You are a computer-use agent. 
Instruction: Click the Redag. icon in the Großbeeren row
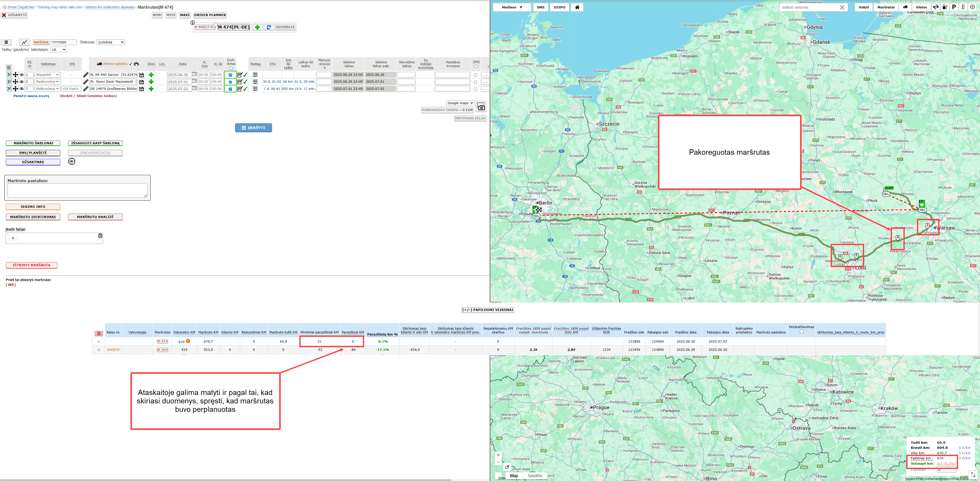click(255, 89)
